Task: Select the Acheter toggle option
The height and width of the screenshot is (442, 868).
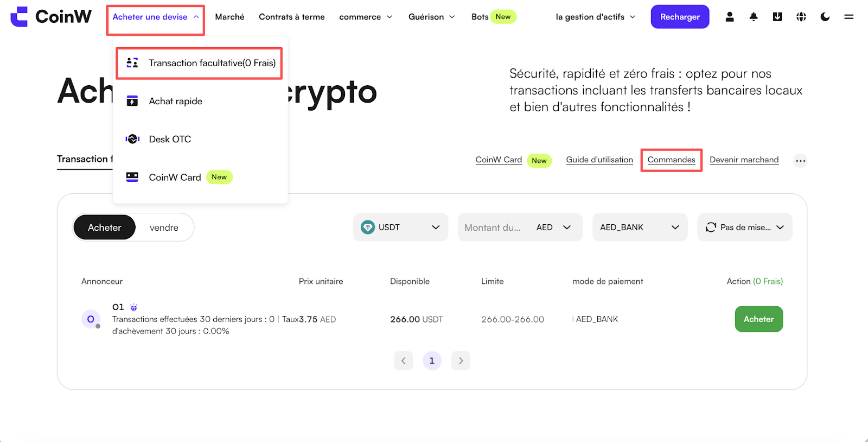Action: (x=104, y=228)
